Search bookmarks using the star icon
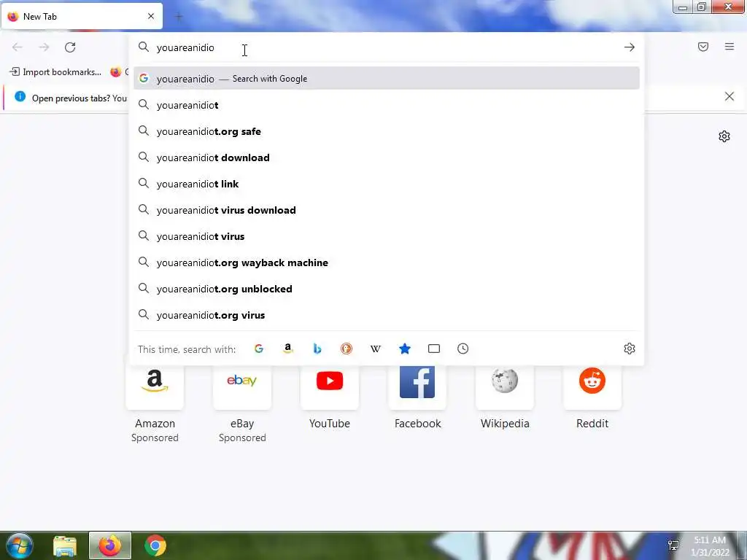The height and width of the screenshot is (560, 747). [404, 349]
